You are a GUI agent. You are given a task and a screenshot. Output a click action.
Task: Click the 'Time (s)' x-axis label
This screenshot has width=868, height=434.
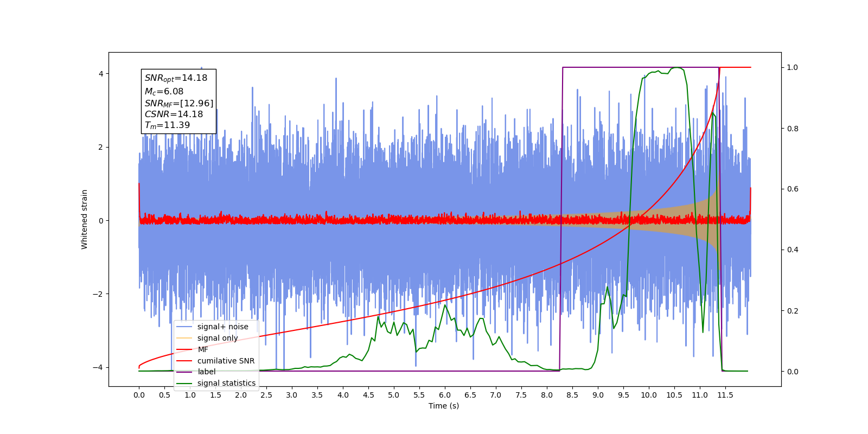click(444, 406)
